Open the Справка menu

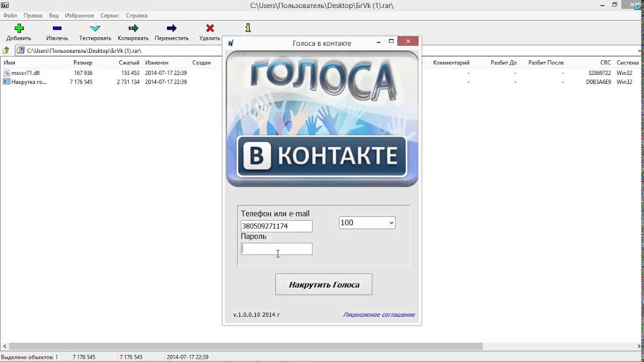(136, 16)
